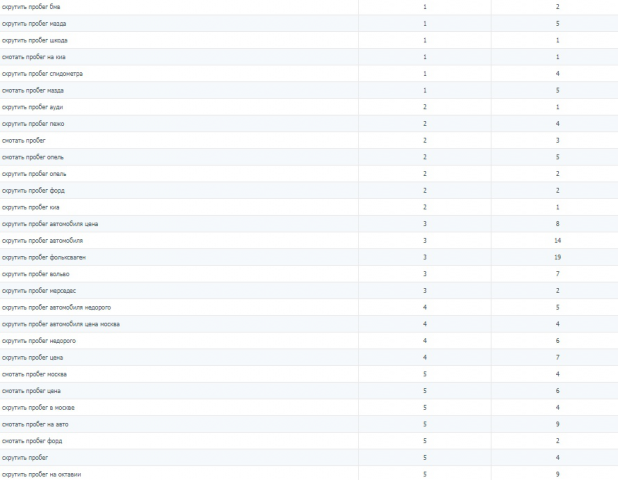Select the keyword 'скрутить пробег цена'

tap(32, 357)
